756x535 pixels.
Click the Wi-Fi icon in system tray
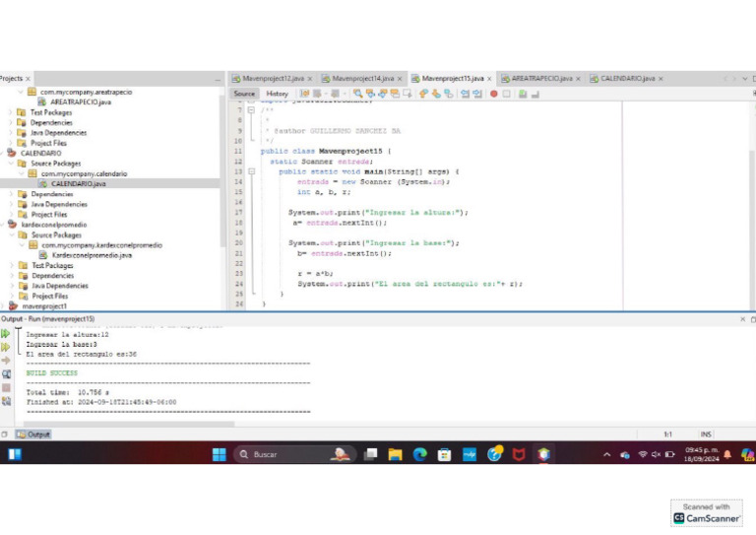coord(642,454)
